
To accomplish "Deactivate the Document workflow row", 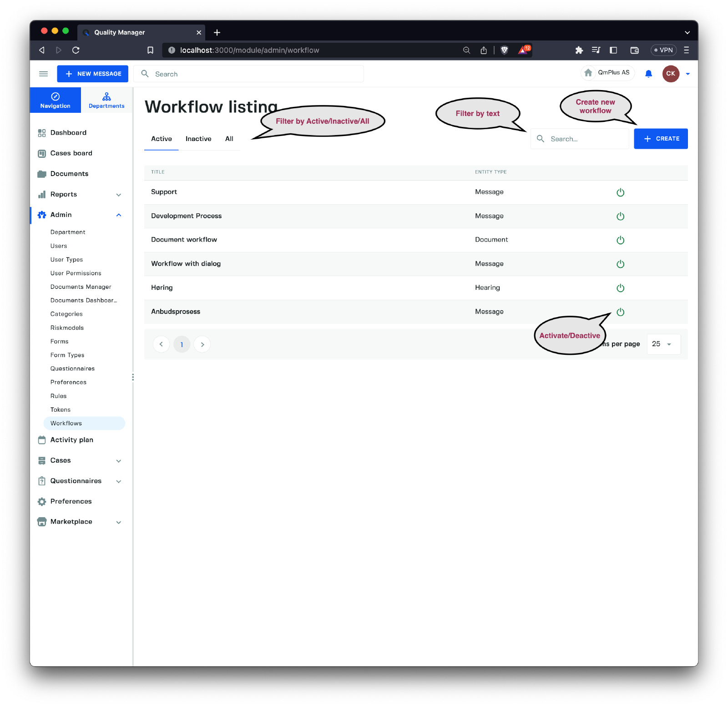I will 620,240.
